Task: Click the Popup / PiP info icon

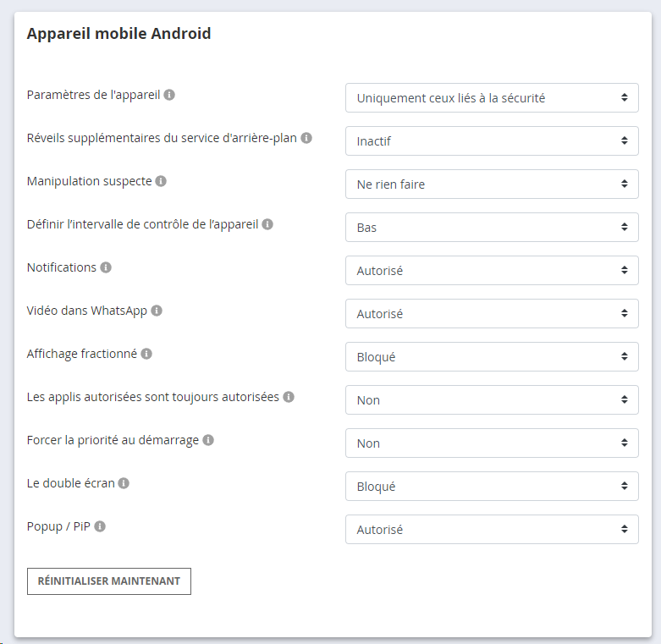Action: point(100,526)
